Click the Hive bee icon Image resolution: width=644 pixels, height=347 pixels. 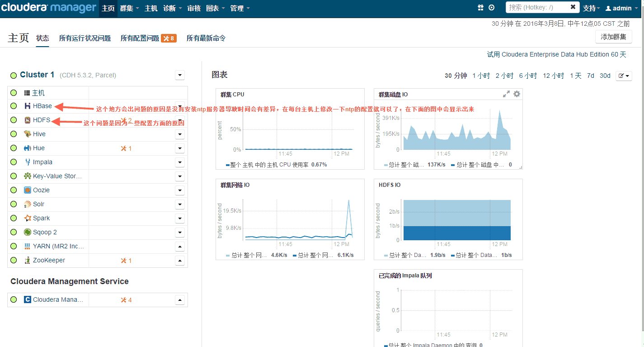28,134
